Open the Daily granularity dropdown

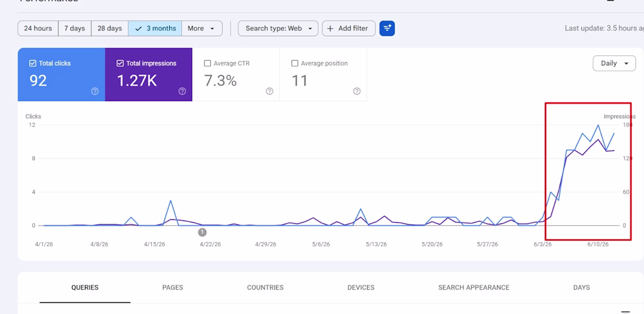[x=614, y=63]
